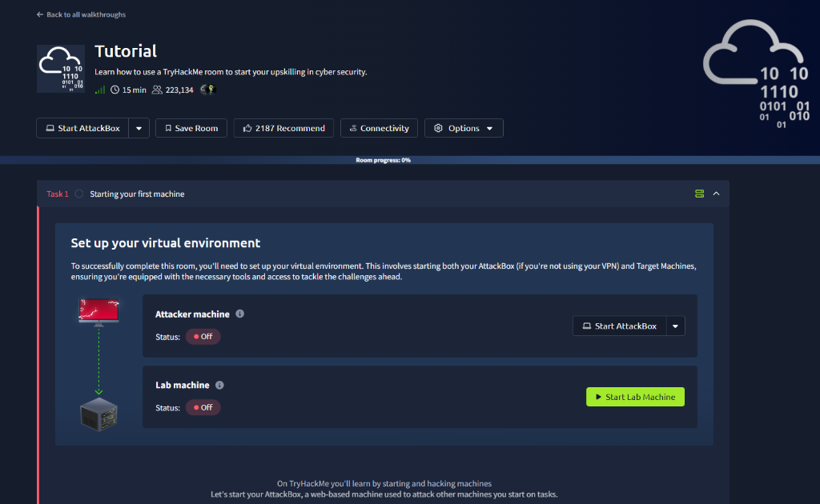Click the red attacker monitor illustration
This screenshot has width=820, height=504.
98,312
